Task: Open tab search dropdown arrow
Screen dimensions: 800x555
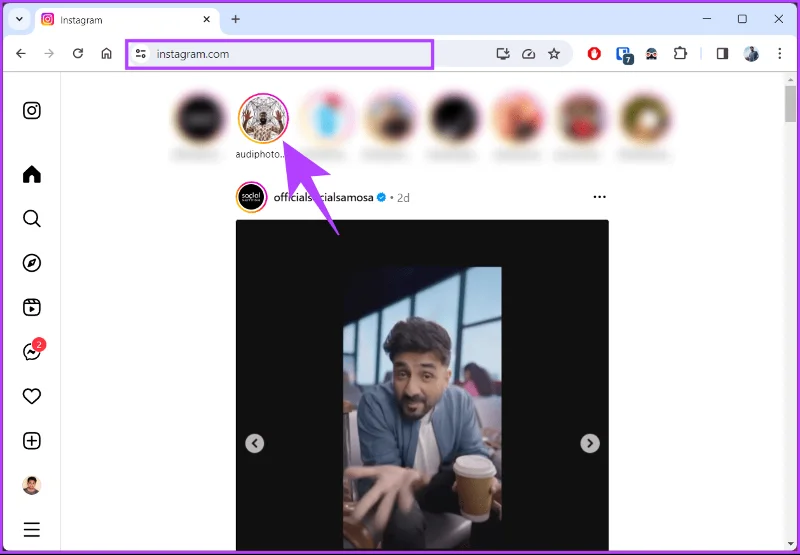Action: coord(19,19)
